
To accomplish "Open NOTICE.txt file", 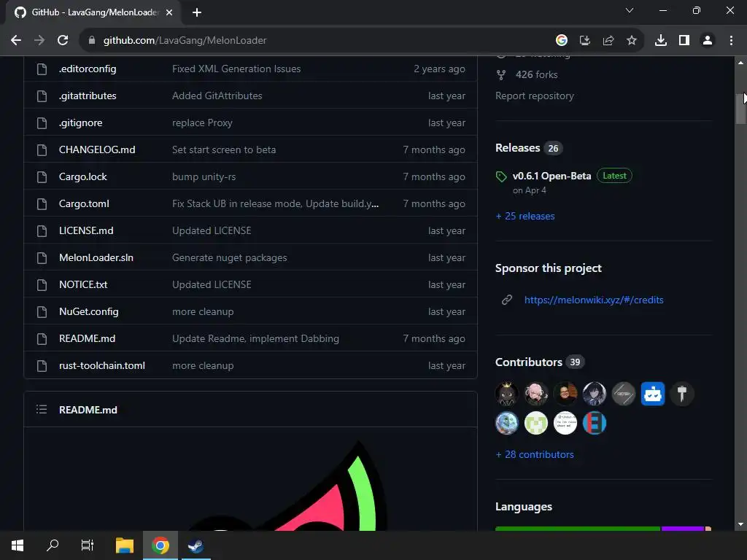I will click(83, 285).
